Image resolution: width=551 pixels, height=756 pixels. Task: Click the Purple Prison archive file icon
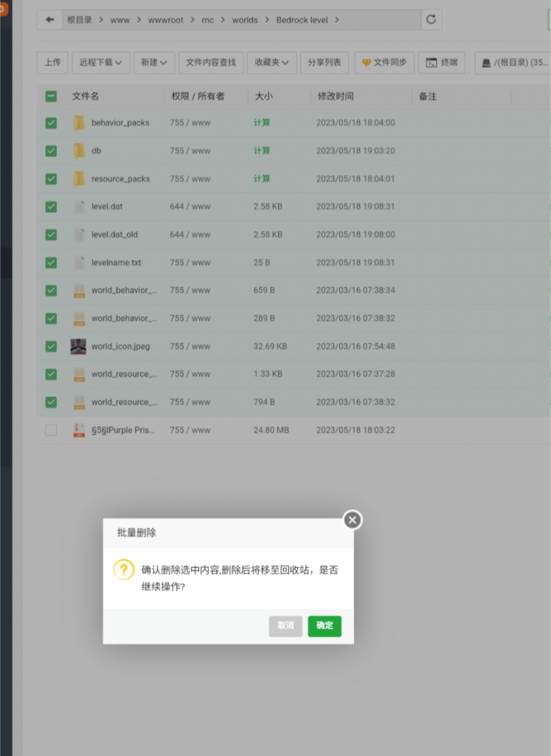point(79,430)
